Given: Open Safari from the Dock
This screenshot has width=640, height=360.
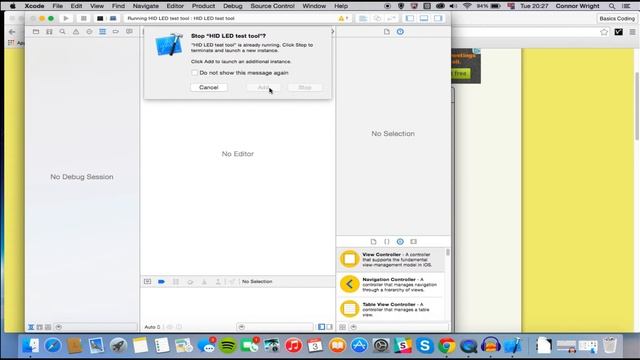Looking at the screenshot, I should pyautogui.click(x=53, y=346).
